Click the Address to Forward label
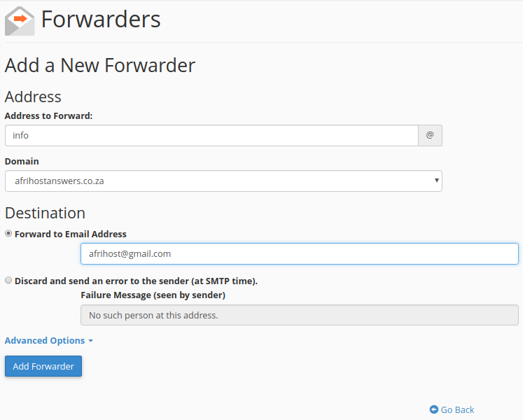This screenshot has height=420, width=523. [49, 115]
